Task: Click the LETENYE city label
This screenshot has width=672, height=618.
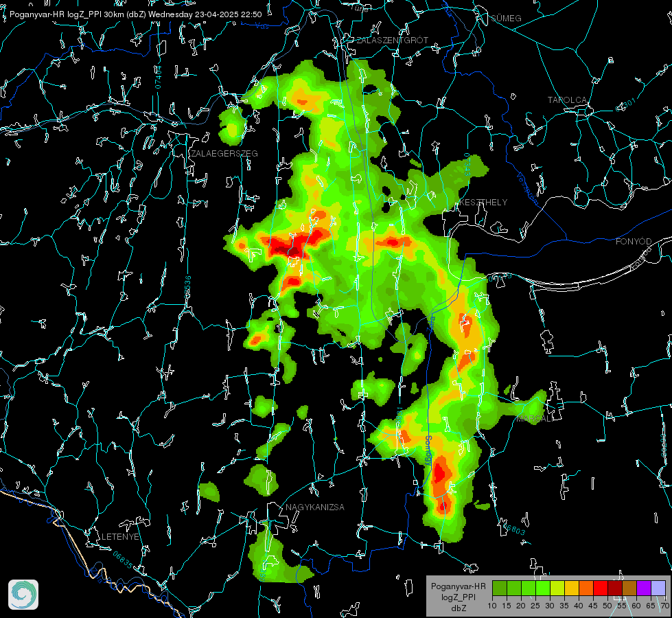Action: coord(120,536)
